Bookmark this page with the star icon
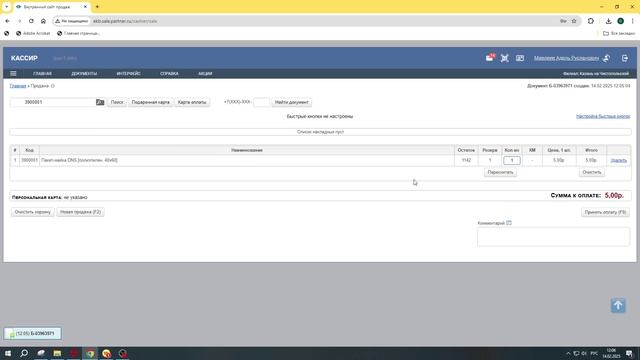Viewport: 640px width, 360px height. pyautogui.click(x=574, y=21)
